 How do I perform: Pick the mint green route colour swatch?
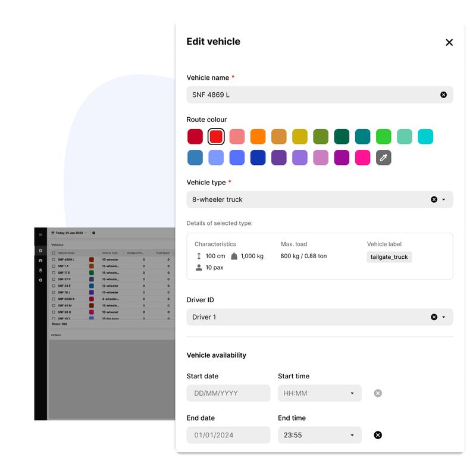(405, 137)
